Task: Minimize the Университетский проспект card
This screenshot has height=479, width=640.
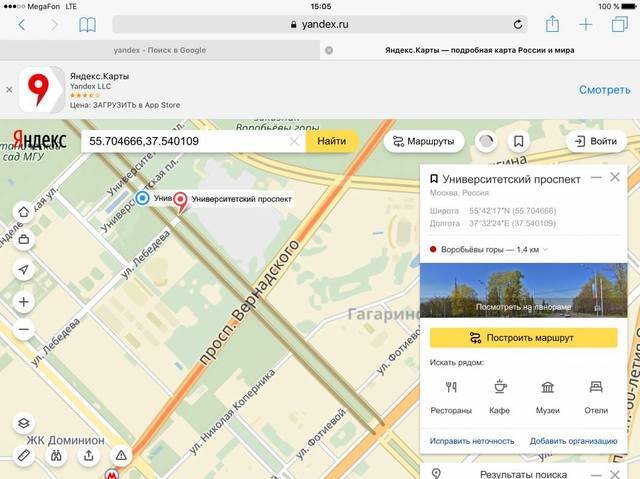Action: pyautogui.click(x=596, y=177)
